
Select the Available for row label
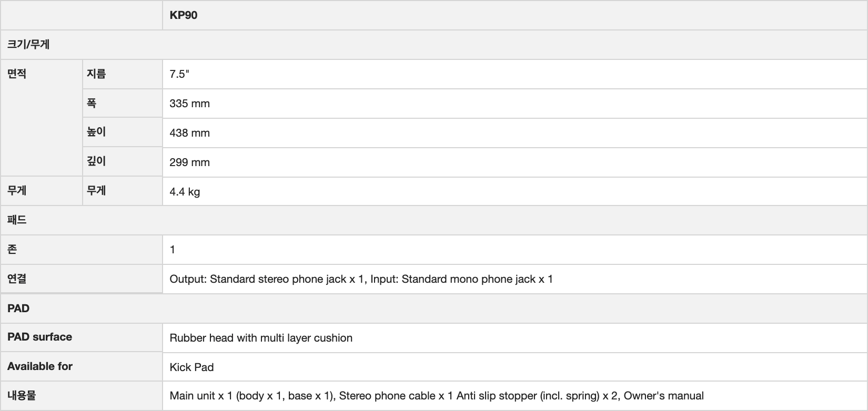40,366
